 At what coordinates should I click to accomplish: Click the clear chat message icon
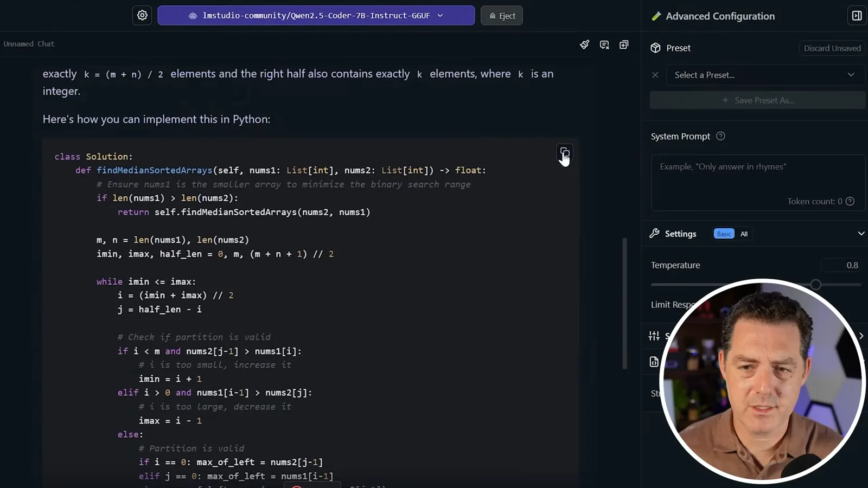coord(604,44)
